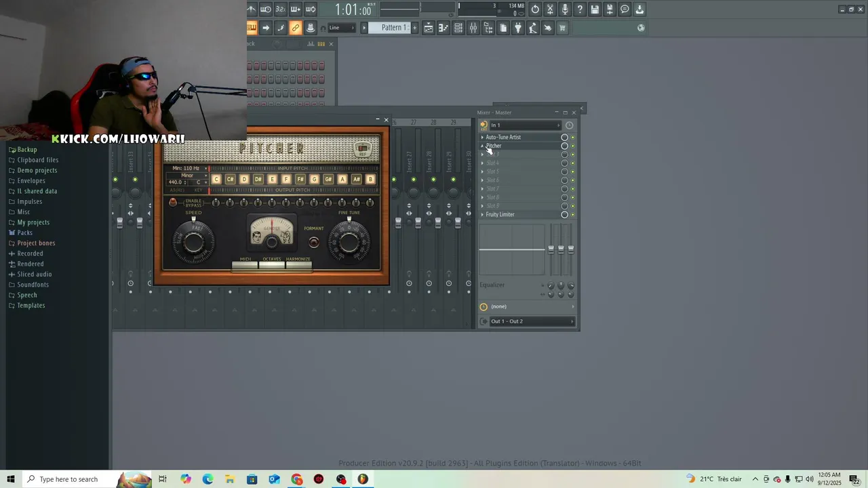Click the FORMANT button in Pitcher
The width and height of the screenshot is (868, 488).
(314, 242)
